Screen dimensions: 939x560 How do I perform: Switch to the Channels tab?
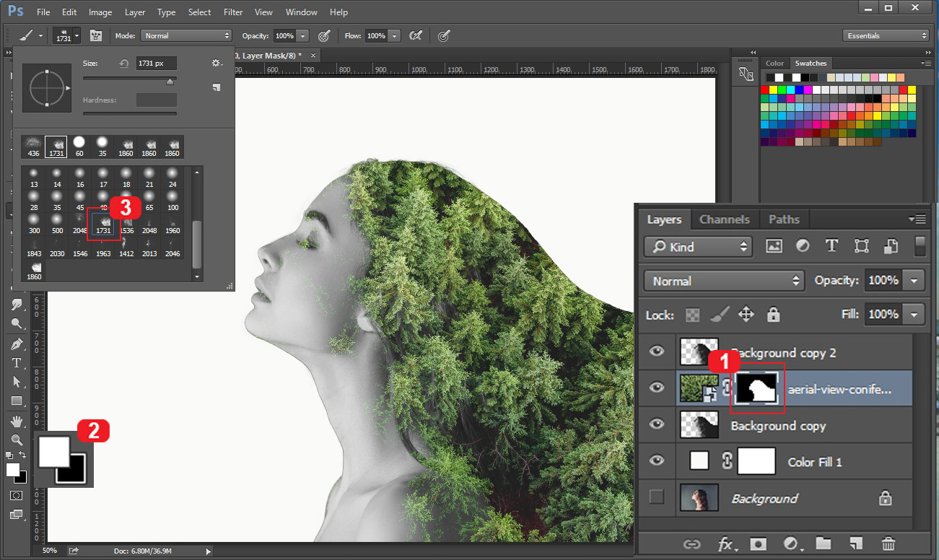click(725, 219)
